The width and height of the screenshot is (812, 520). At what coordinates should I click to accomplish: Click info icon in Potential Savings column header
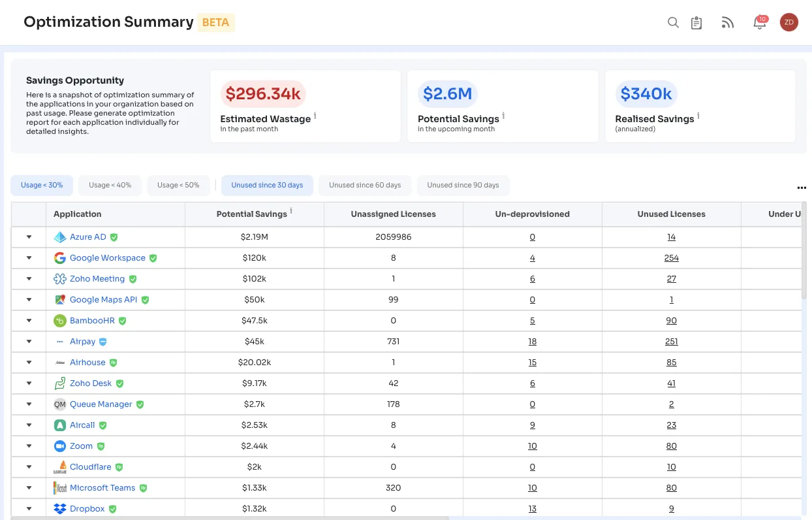click(x=291, y=211)
